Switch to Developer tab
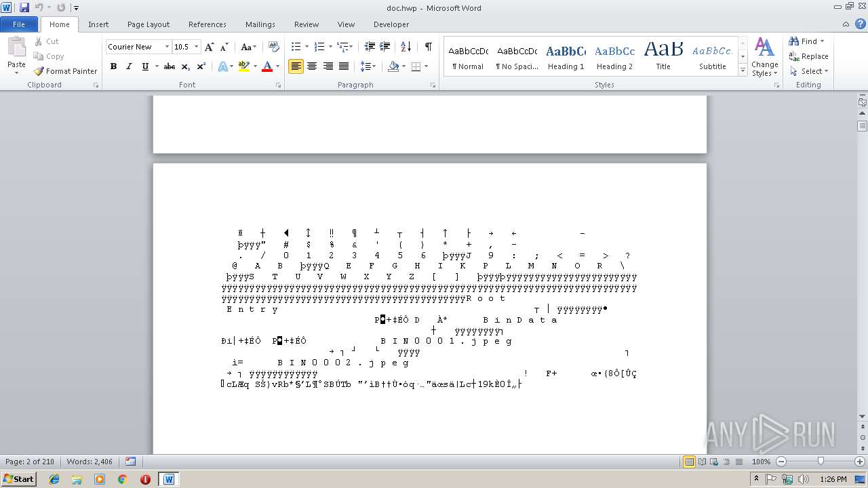Screen dimensions: 868x488 (x=391, y=24)
